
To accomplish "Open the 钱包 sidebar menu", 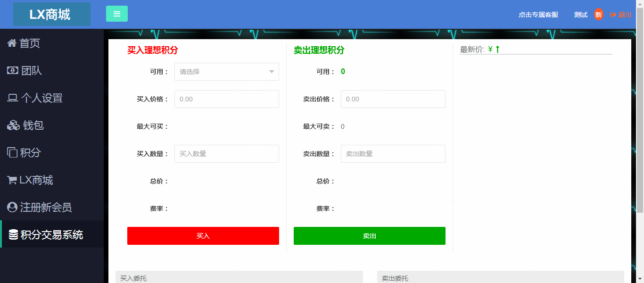I will click(33, 125).
